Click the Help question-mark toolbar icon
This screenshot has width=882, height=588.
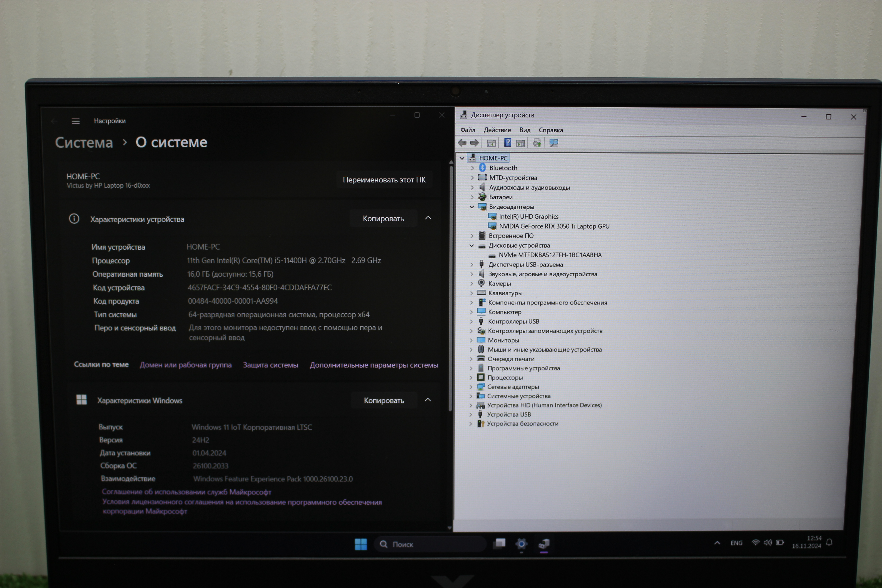tap(507, 143)
